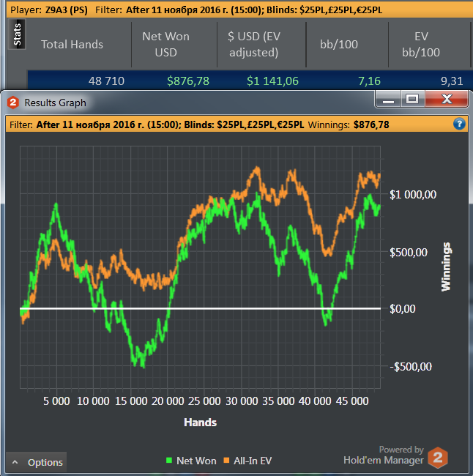Select the 48 710 total hands cell

[106, 81]
